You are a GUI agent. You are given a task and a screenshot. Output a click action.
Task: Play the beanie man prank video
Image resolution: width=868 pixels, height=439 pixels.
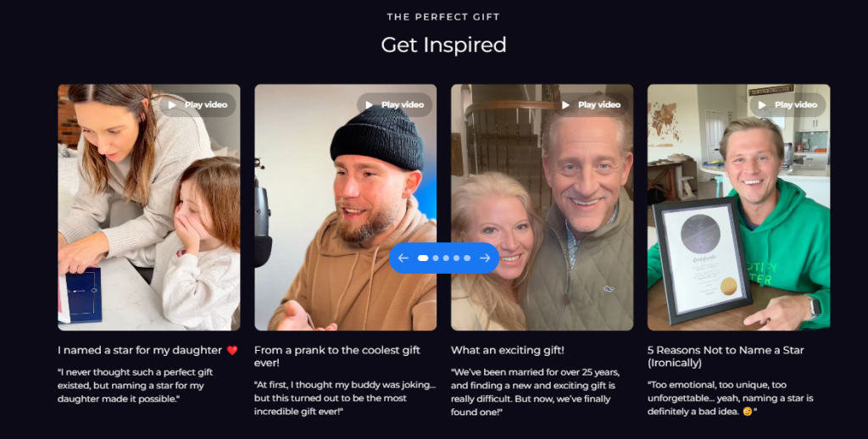coord(395,104)
